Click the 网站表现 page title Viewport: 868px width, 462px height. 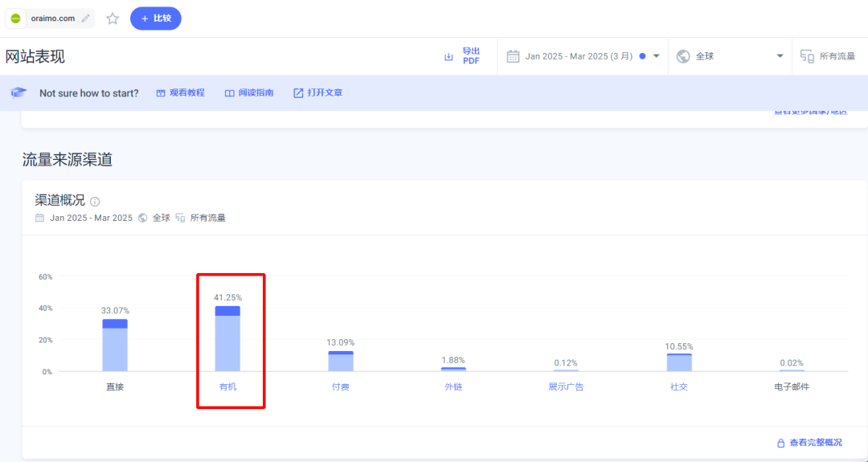pyautogui.click(x=35, y=56)
